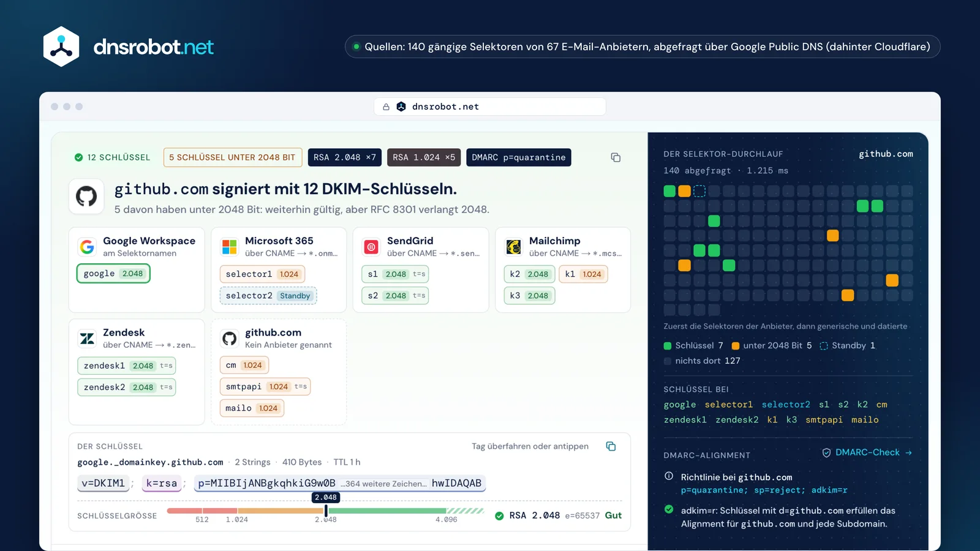Click 'selector2' in the Schlüssel bei list
The width and height of the screenshot is (980, 551).
(x=786, y=405)
